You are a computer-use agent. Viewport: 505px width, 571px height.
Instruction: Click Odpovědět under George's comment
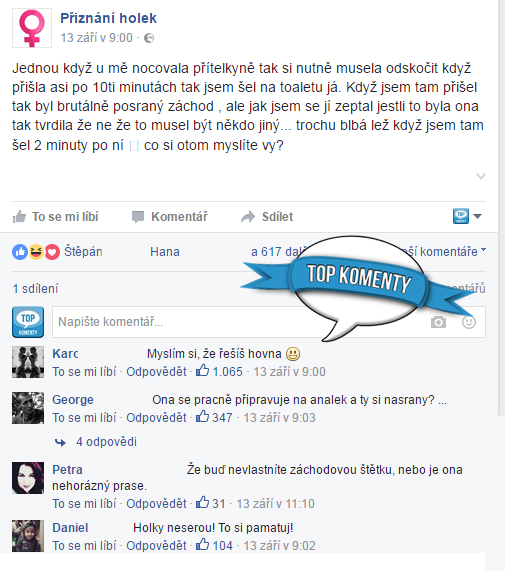click(156, 417)
